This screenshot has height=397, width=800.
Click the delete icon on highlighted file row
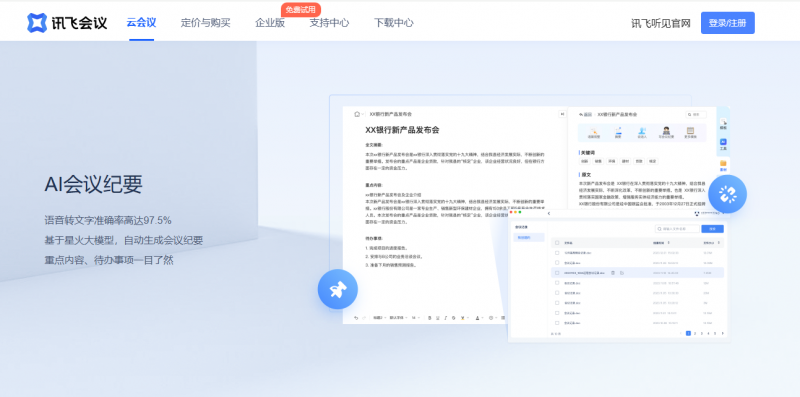613,273
